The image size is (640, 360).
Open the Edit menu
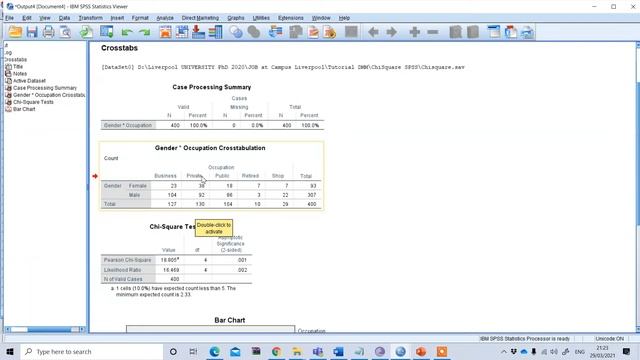tap(27, 18)
